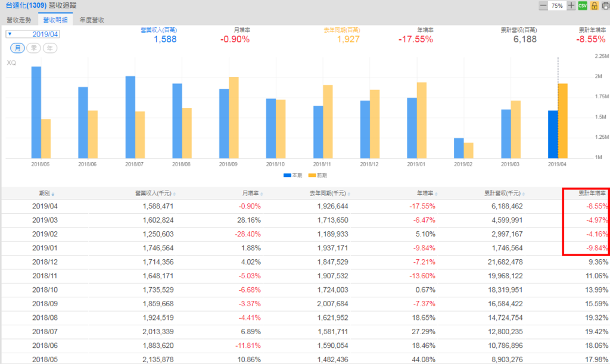This screenshot has width=610, height=364.
Task: Sort the 去年同期(千元) column via its arrow
Action: [x=349, y=194]
